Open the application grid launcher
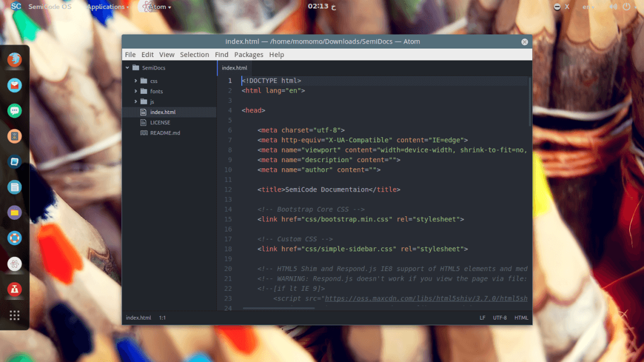Screen dimensions: 644x362 pyautogui.click(x=14, y=315)
